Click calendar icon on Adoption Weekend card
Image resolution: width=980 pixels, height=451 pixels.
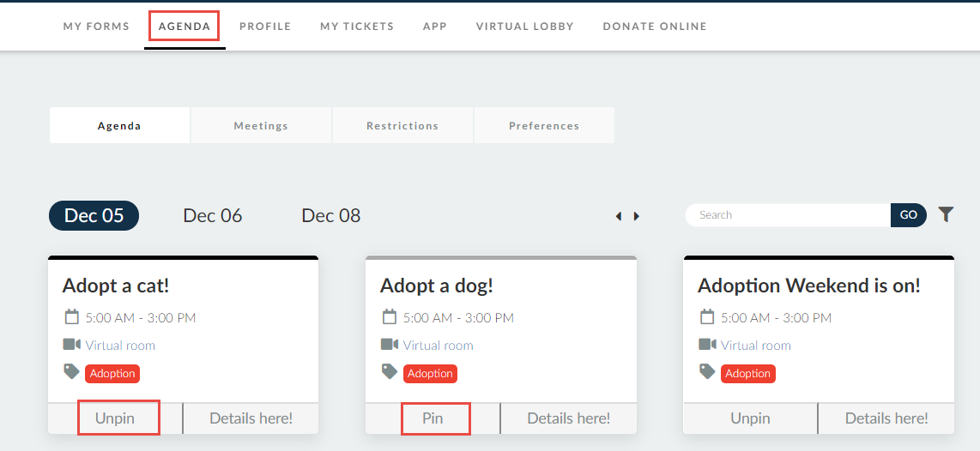[x=707, y=316]
